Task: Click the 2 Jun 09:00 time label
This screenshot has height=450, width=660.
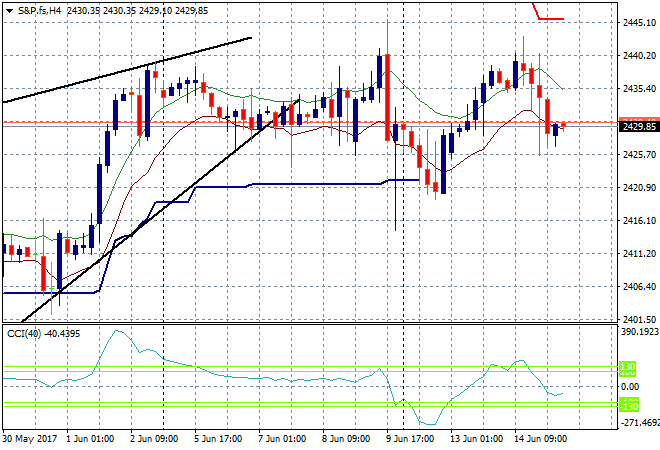Action: [154, 439]
